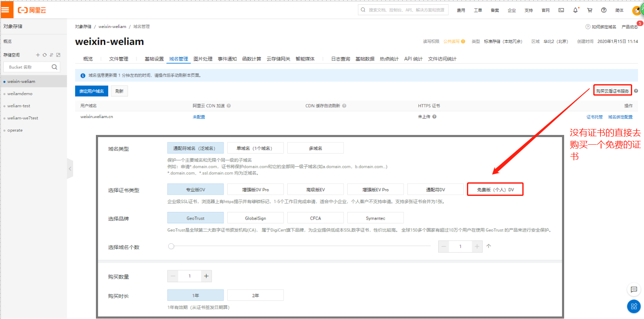This screenshot has height=319, width=644.
Task: Open the notification bell
Action: point(575,10)
